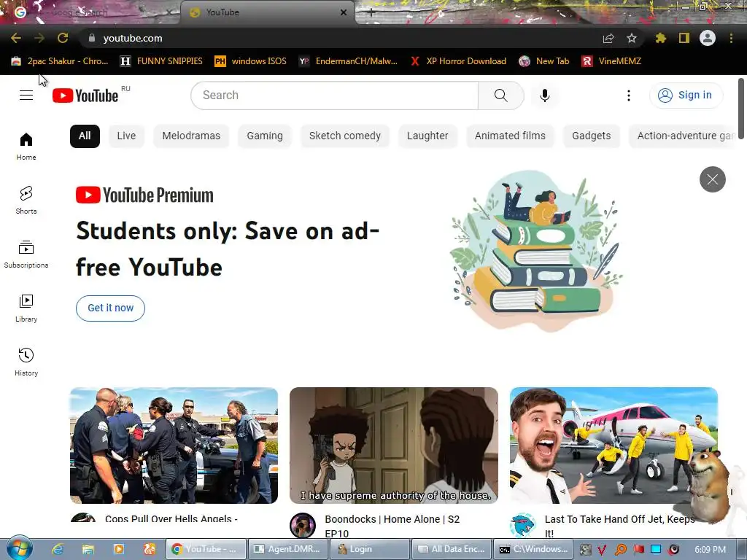Open YouTube settings three-dot menu

pos(628,96)
